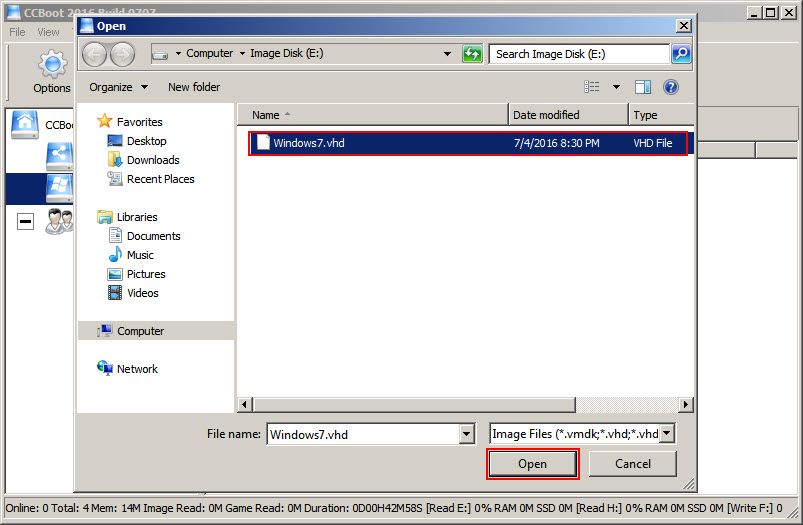The image size is (803, 525).
Task: Click the VHD File type cell
Action: point(653,143)
